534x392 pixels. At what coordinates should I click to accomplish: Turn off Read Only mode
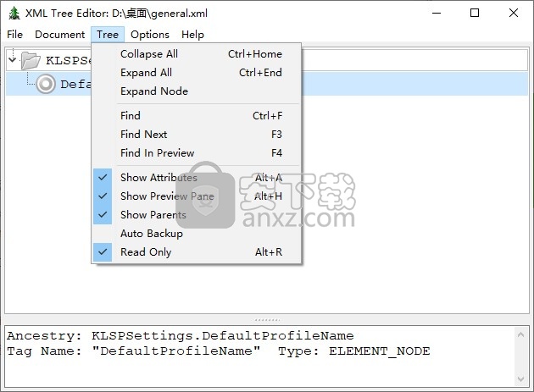197,252
